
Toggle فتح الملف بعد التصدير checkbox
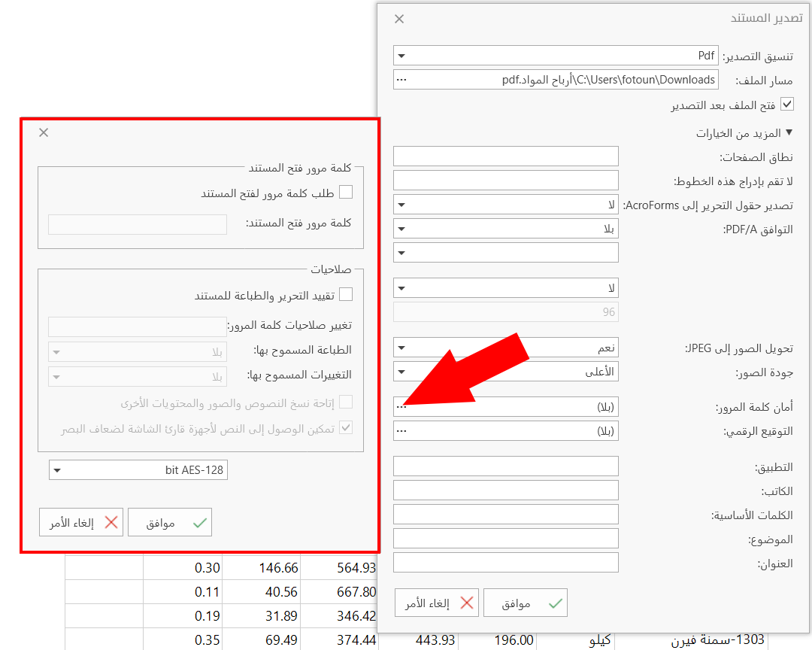(787, 104)
